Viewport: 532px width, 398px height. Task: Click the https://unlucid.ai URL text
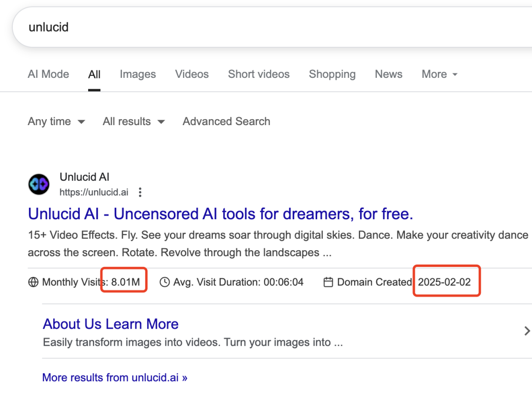point(94,193)
